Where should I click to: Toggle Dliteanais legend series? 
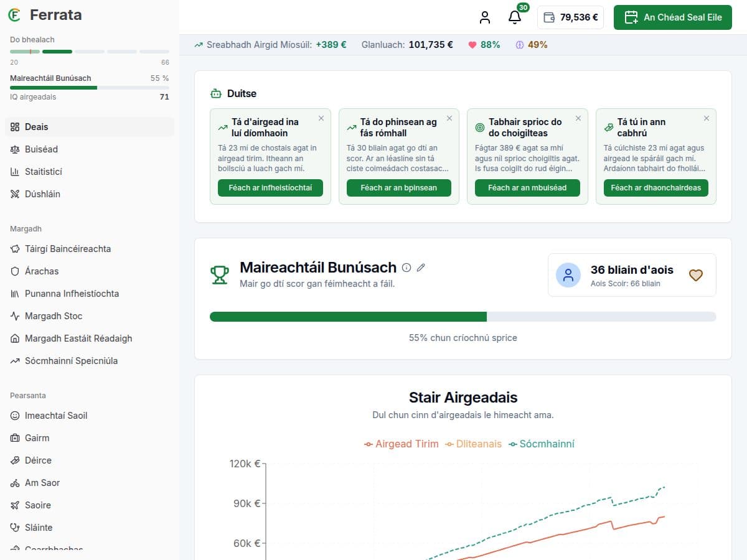click(x=473, y=444)
